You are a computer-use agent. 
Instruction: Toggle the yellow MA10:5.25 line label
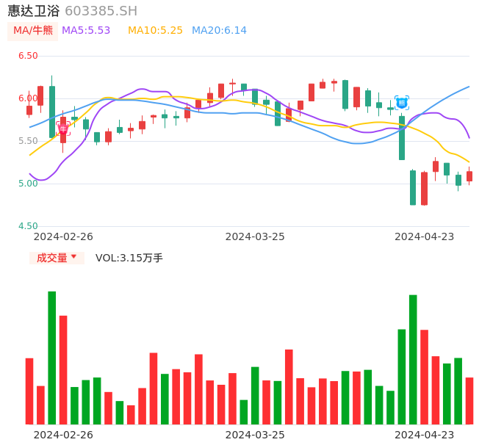(155, 31)
